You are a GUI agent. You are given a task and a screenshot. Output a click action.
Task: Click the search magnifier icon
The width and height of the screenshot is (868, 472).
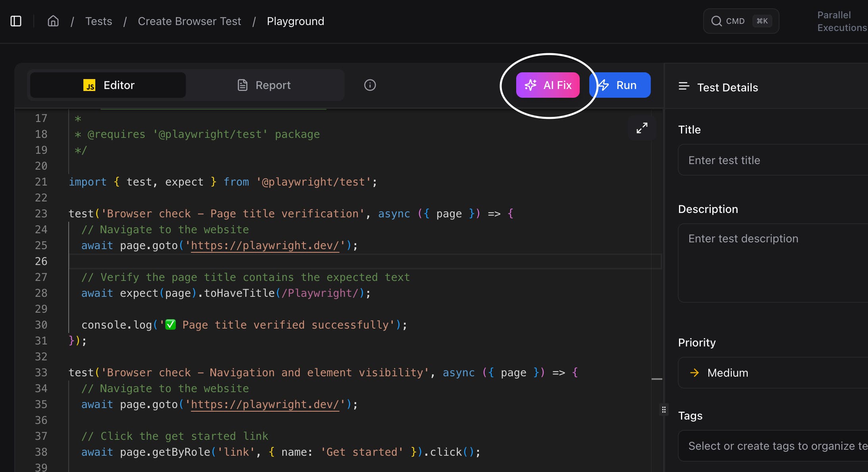[x=716, y=21]
